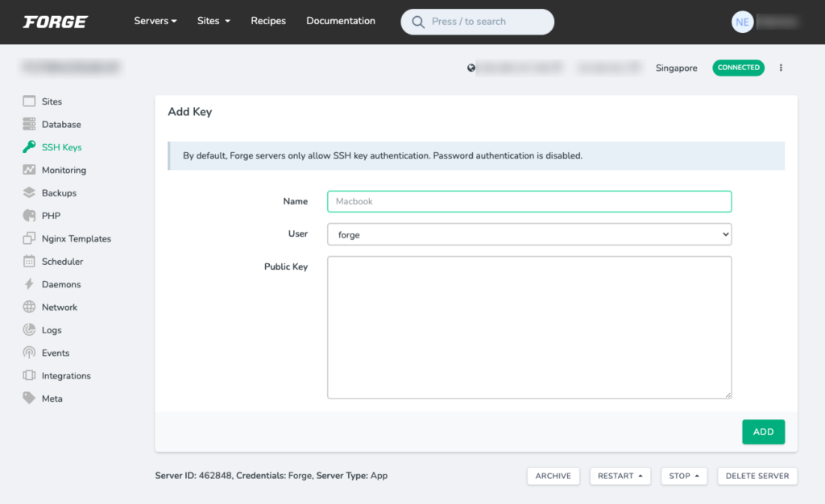The width and height of the screenshot is (825, 504).
Task: Click inside the Public Key textarea
Action: pos(529,328)
